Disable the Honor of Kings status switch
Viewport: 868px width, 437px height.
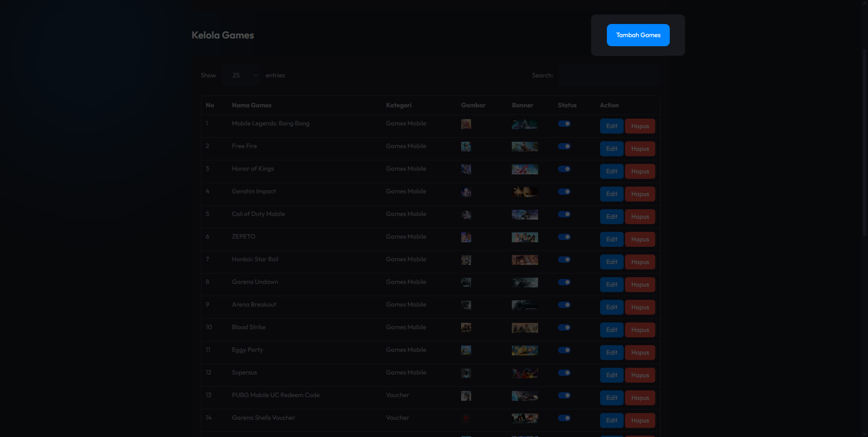564,169
